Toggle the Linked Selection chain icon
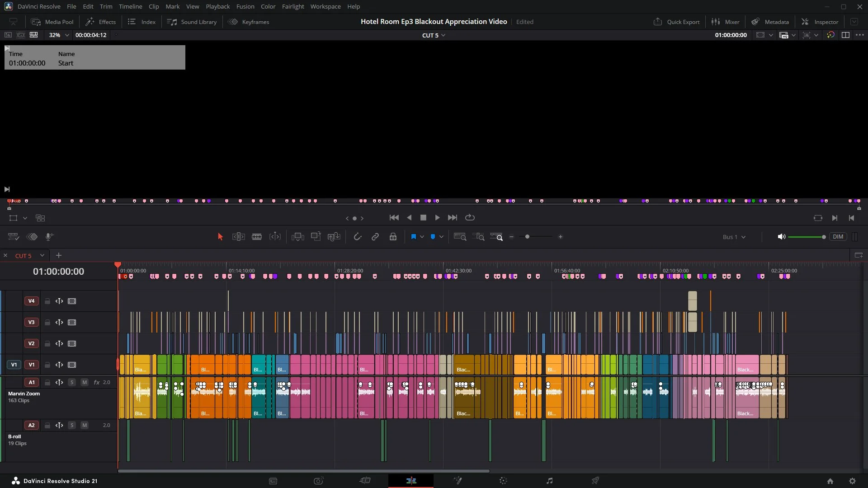868x488 pixels. pos(375,237)
